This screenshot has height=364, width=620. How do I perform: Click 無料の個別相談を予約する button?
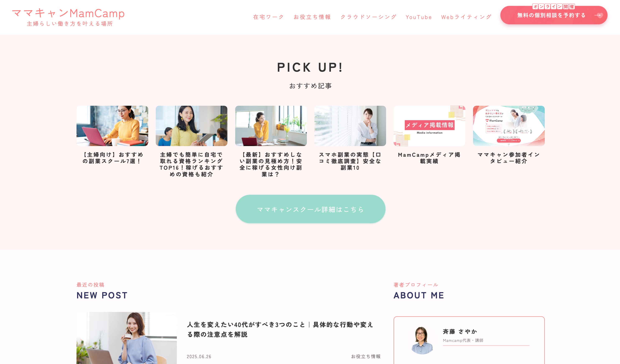(x=554, y=15)
